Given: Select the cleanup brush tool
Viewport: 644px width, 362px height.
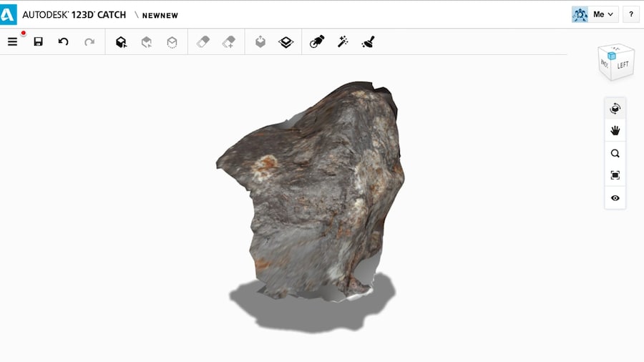Looking at the screenshot, I should (x=368, y=41).
